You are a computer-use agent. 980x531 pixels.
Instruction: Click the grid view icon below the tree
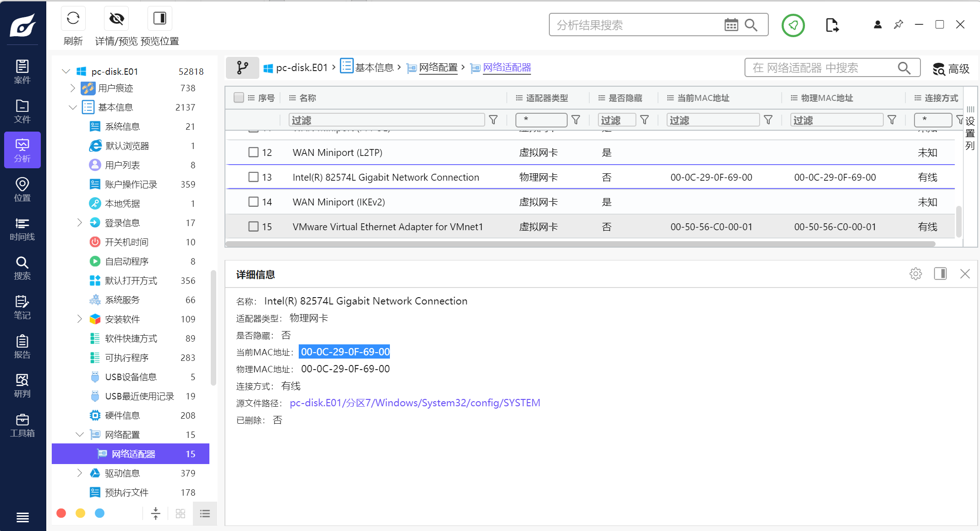click(x=181, y=514)
